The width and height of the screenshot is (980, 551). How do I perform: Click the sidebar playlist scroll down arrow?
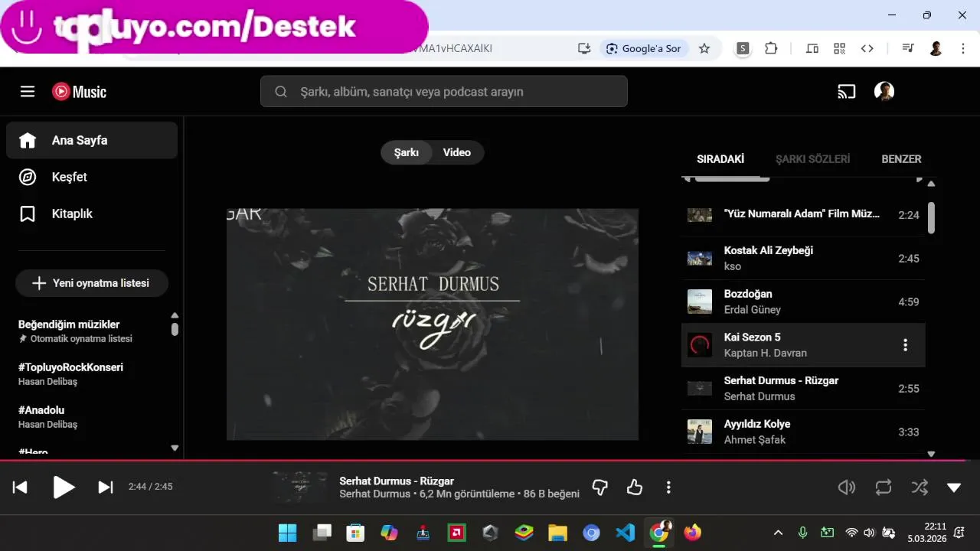tap(175, 448)
